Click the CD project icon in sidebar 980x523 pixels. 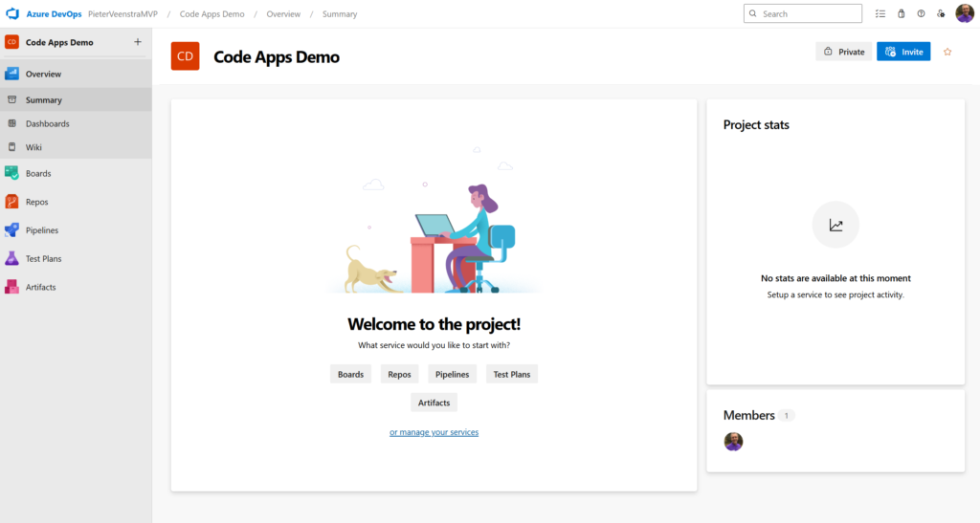[x=11, y=42]
